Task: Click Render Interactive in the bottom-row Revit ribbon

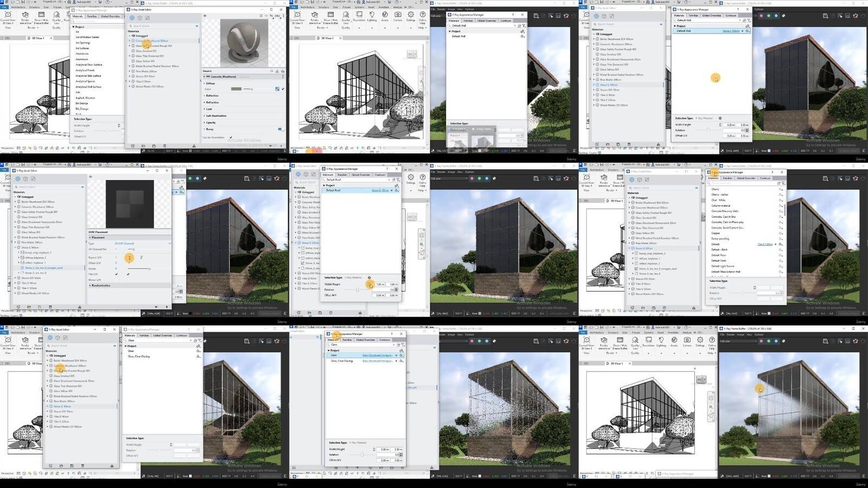Action: [x=604, y=344]
